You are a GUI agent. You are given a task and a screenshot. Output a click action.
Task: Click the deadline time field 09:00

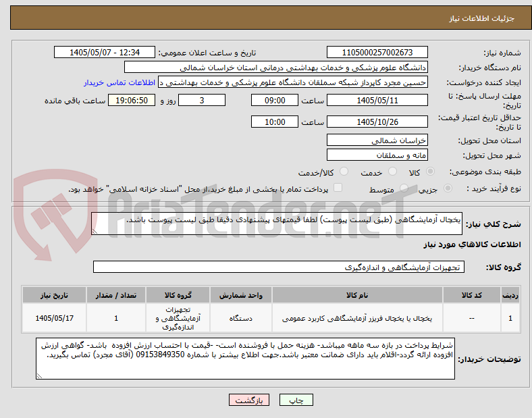click(x=275, y=101)
